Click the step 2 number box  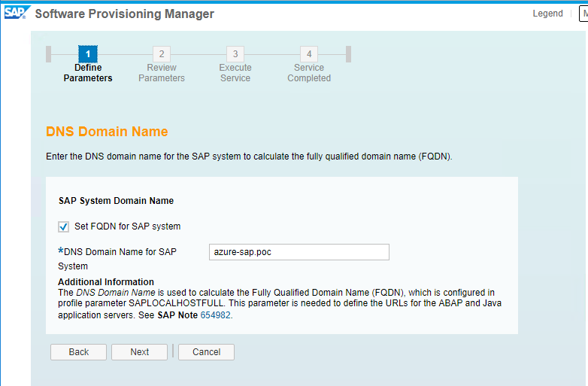(162, 54)
